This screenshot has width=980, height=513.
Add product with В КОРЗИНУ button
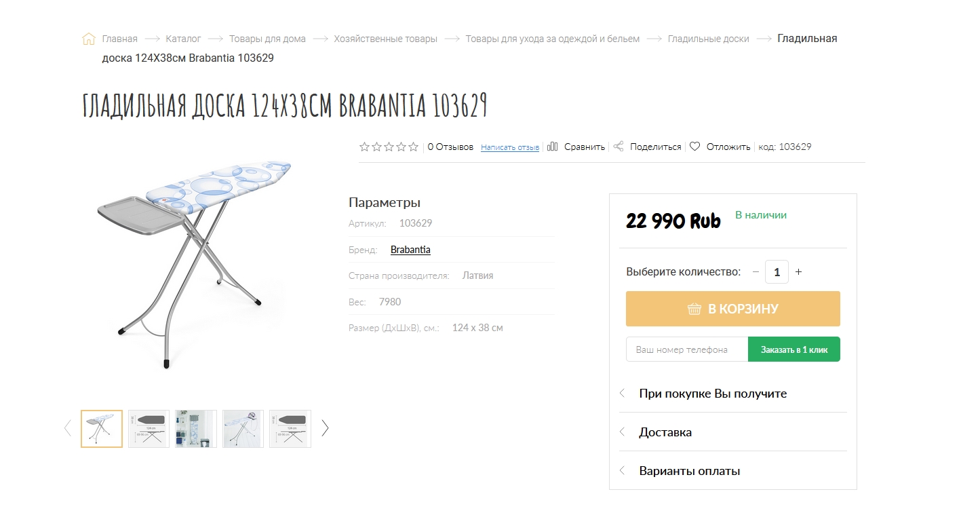[733, 309]
